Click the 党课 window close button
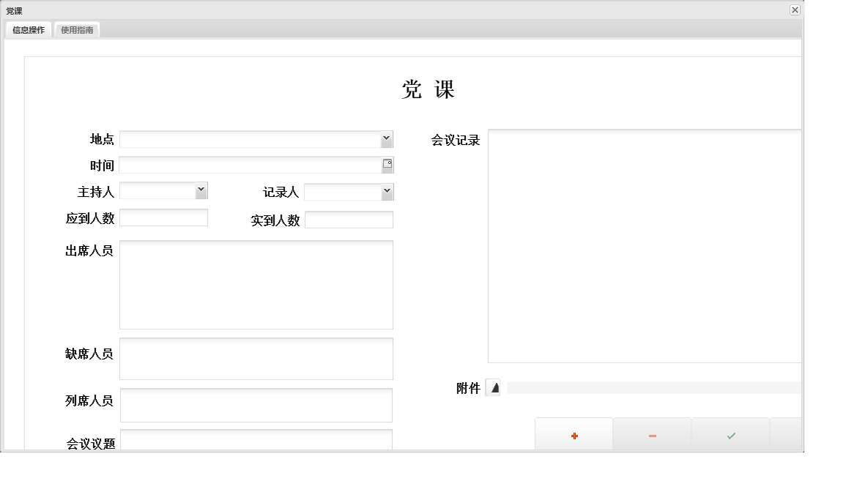The height and width of the screenshot is (503, 868). 795,10
